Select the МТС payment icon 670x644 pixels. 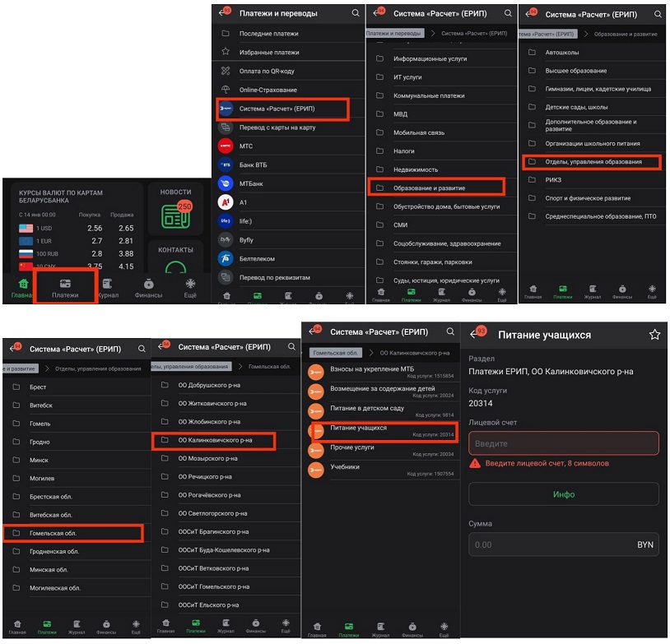click(225, 146)
